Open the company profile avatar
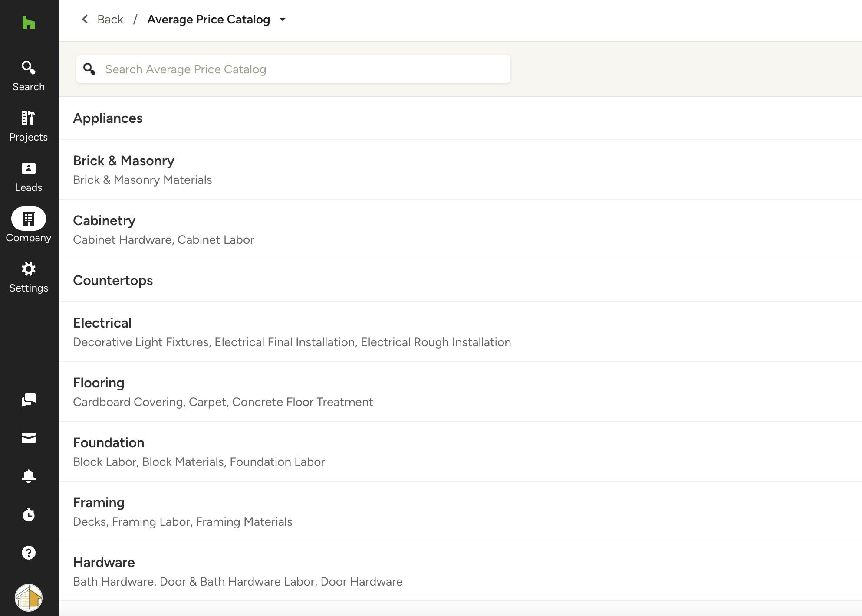 [x=29, y=598]
